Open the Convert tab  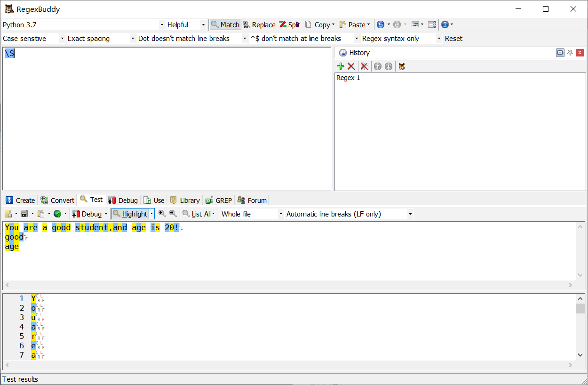coord(57,200)
